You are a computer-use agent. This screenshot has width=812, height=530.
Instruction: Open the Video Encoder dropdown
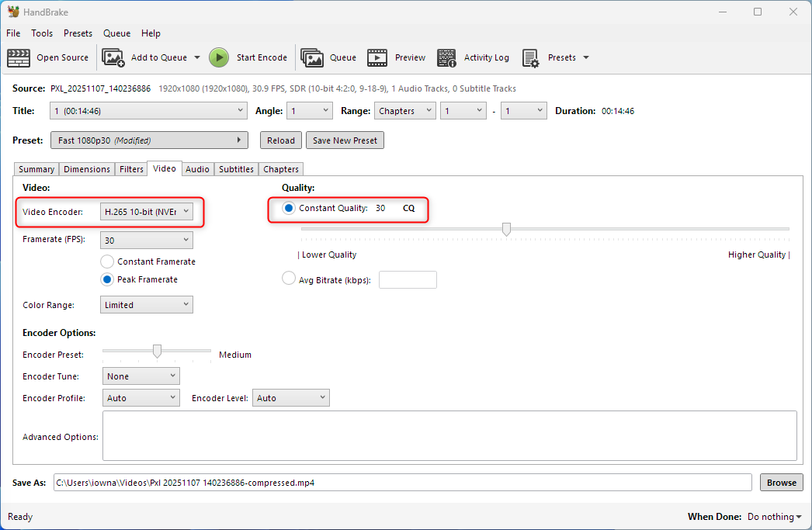(147, 212)
